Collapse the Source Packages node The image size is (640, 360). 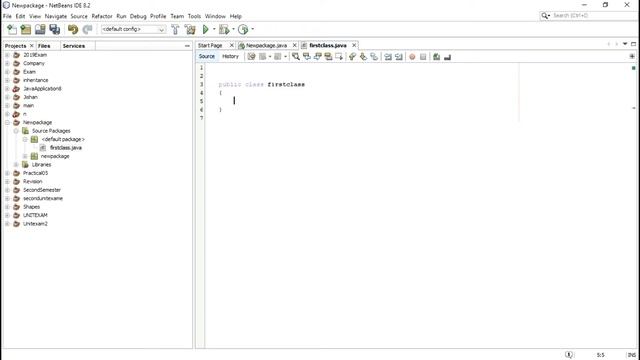pos(16,131)
